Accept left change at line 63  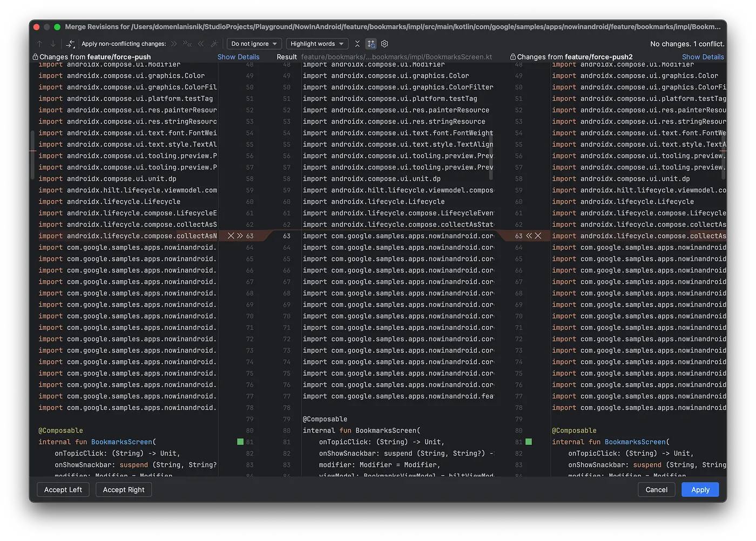pos(240,236)
